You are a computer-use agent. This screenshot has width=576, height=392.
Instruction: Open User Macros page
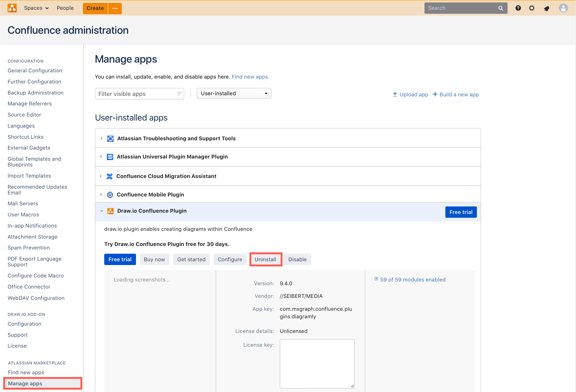pyautogui.click(x=23, y=215)
